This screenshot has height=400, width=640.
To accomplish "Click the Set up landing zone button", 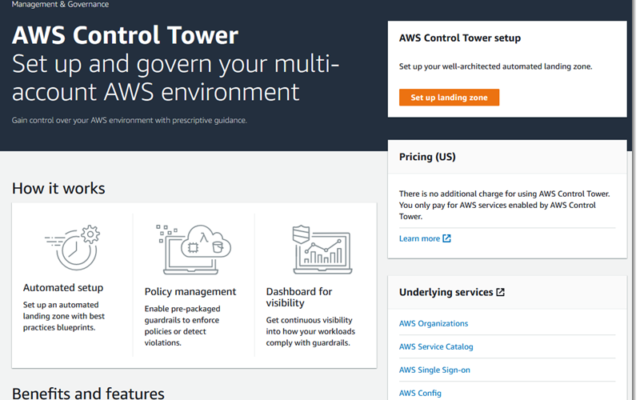I will (x=449, y=98).
